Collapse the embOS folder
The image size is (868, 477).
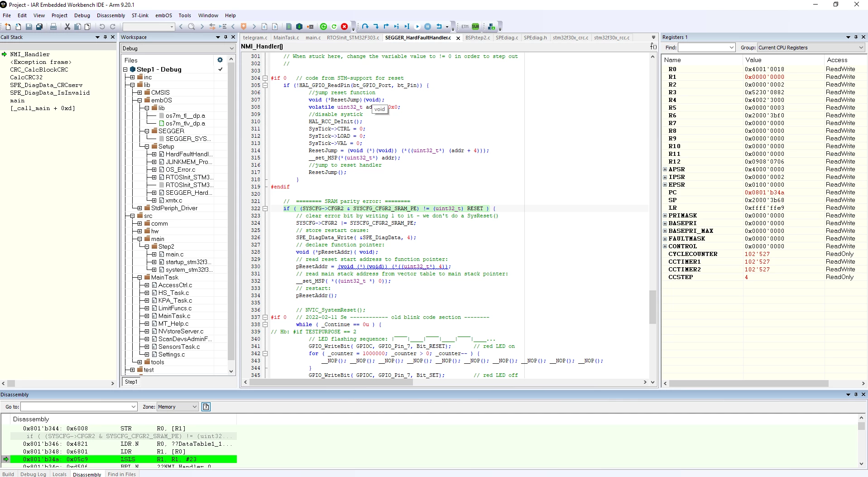140,101
